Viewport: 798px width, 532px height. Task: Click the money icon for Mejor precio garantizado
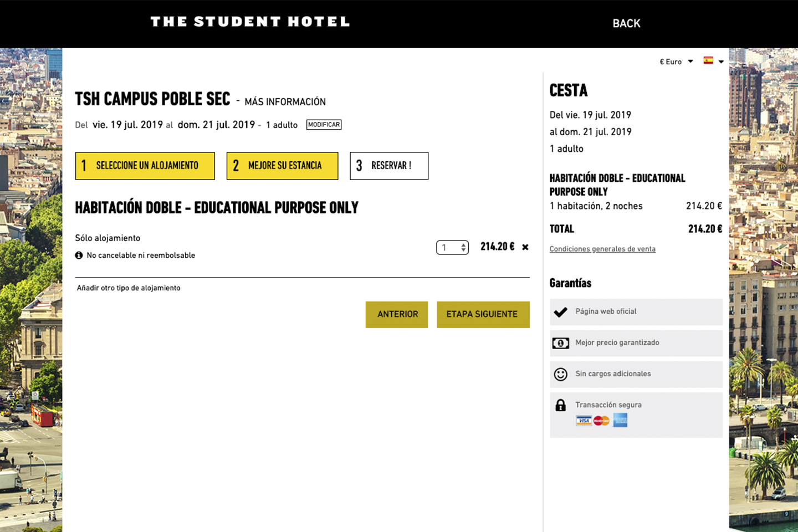tap(561, 343)
